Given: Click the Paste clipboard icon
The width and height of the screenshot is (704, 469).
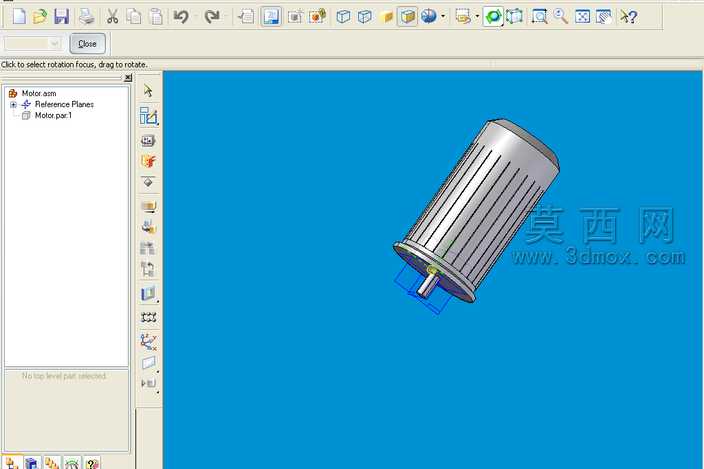Looking at the screenshot, I should [156, 17].
